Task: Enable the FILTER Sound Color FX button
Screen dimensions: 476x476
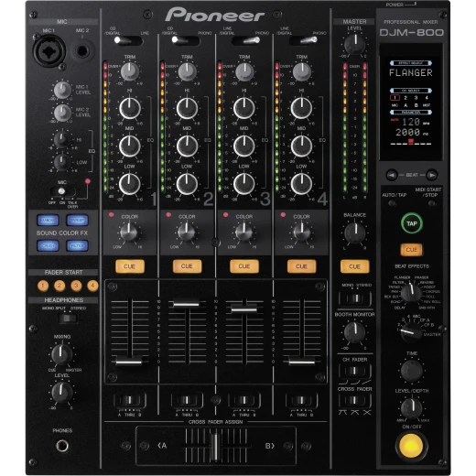Action: tap(77, 245)
